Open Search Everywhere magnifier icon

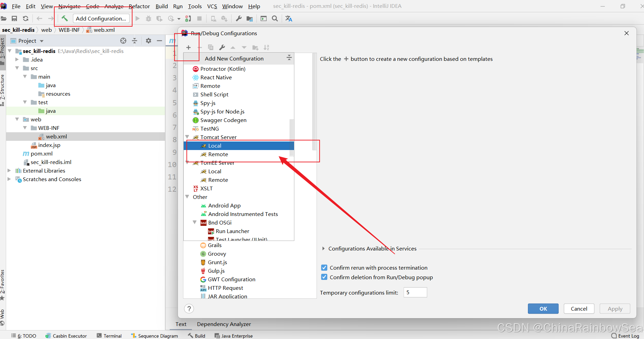[x=275, y=18]
